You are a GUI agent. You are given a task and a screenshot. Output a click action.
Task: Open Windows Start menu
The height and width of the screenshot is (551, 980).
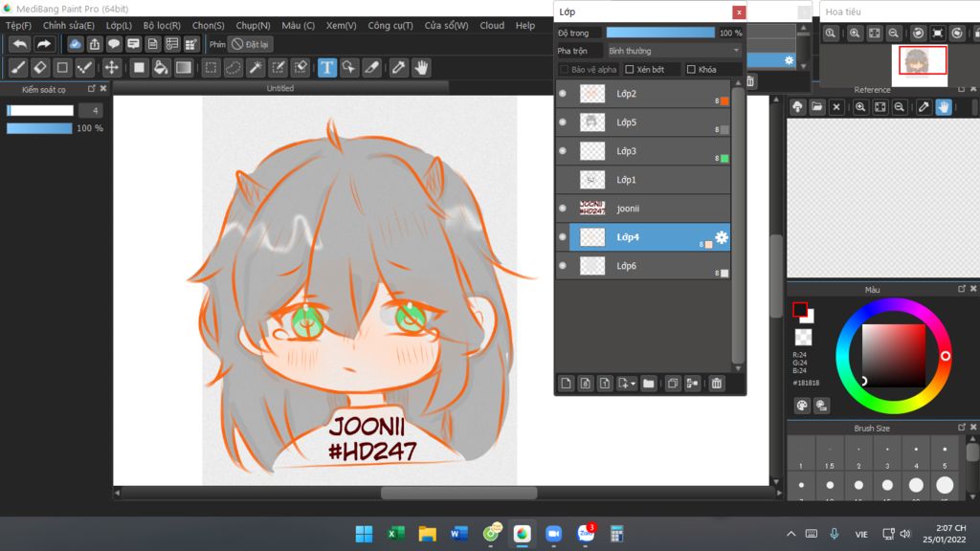364,534
